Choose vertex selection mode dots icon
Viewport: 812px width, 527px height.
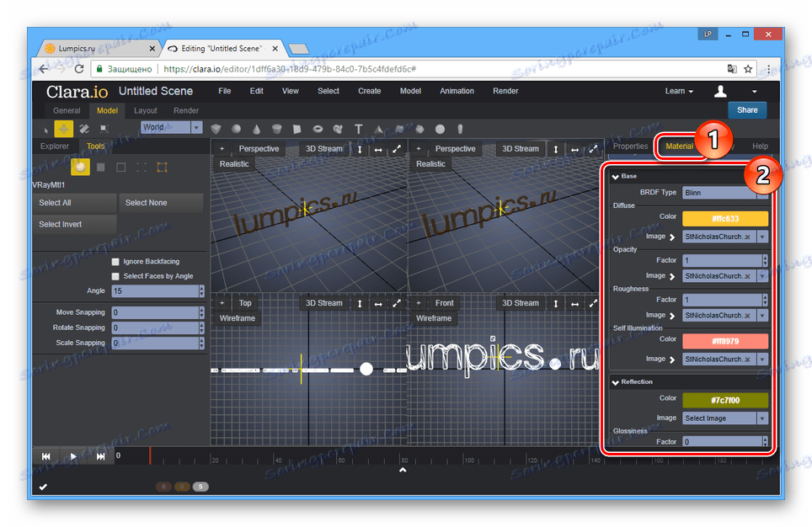pos(141,167)
